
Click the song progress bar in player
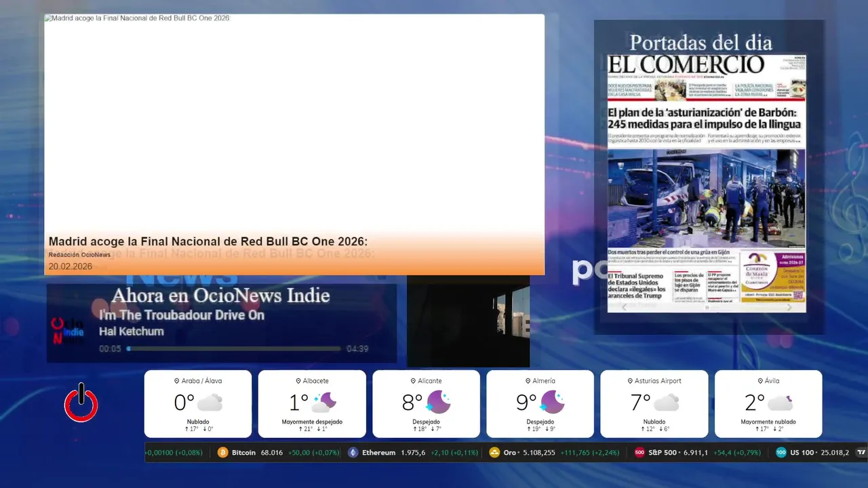234,349
